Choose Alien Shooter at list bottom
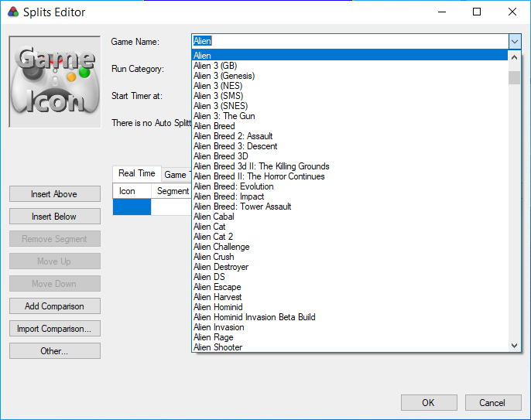531x420 pixels. 350,347
